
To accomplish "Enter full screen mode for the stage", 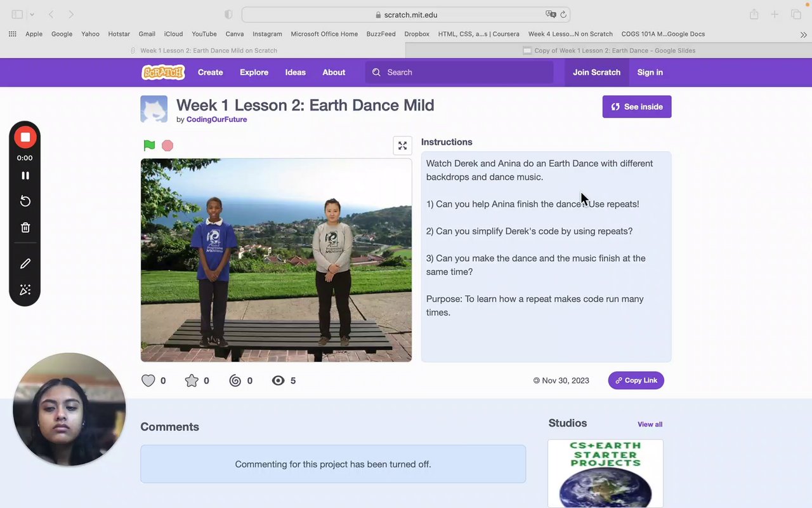I will point(402,145).
